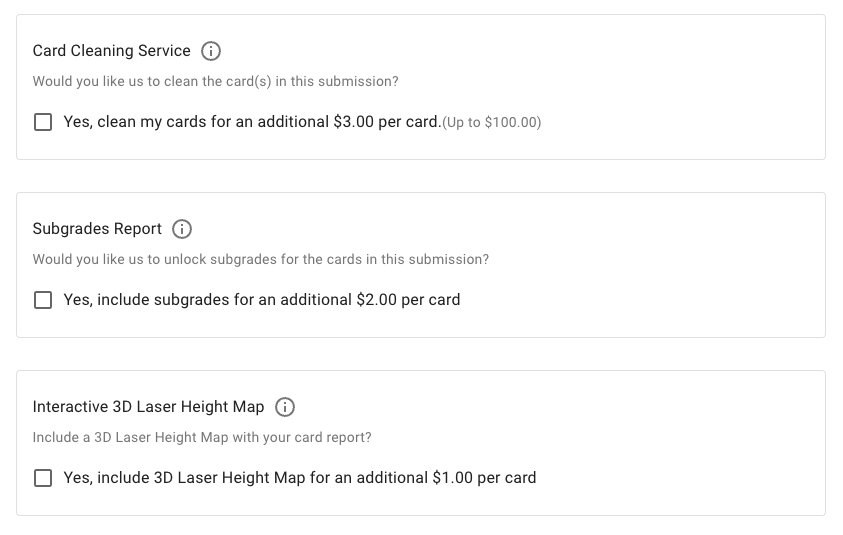This screenshot has height=535, width=843.
Task: Click the question about cleaning the card(s)
Action: pyautogui.click(x=215, y=81)
